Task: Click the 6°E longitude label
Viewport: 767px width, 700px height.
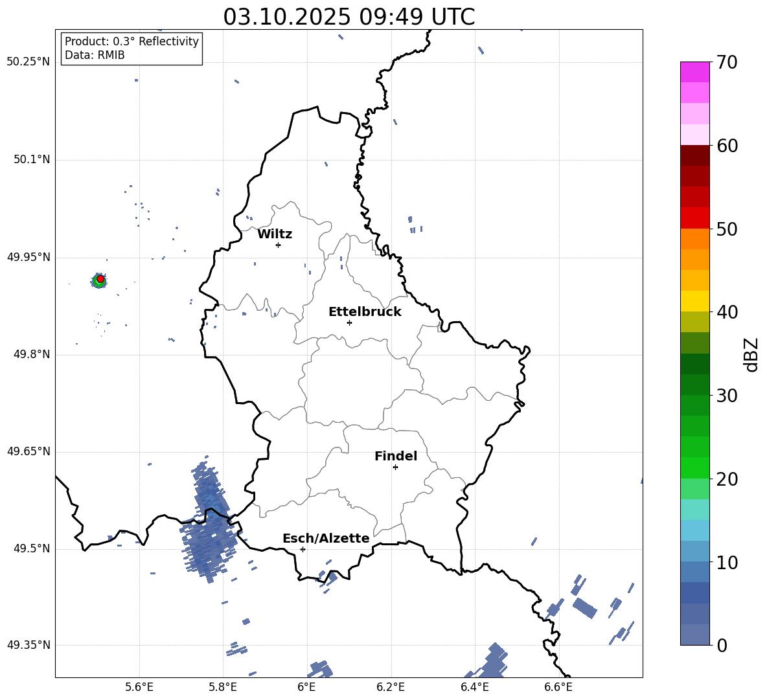Action: [306, 687]
